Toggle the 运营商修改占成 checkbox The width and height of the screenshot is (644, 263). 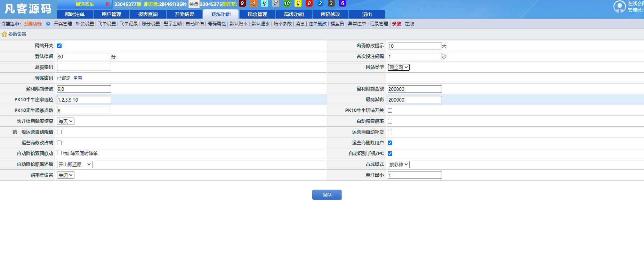[x=59, y=143]
